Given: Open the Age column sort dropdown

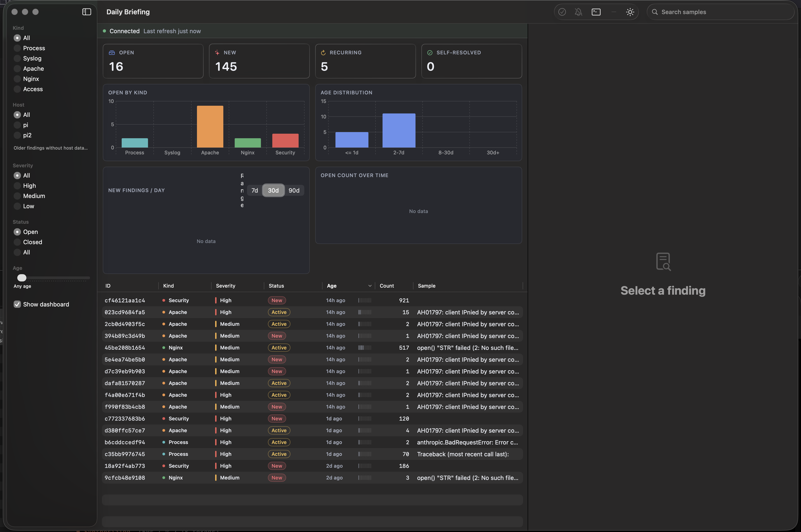Looking at the screenshot, I should click(370, 286).
